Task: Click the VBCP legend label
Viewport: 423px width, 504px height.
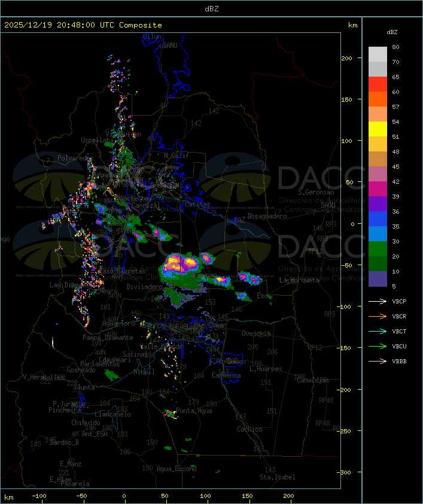Action: [399, 302]
